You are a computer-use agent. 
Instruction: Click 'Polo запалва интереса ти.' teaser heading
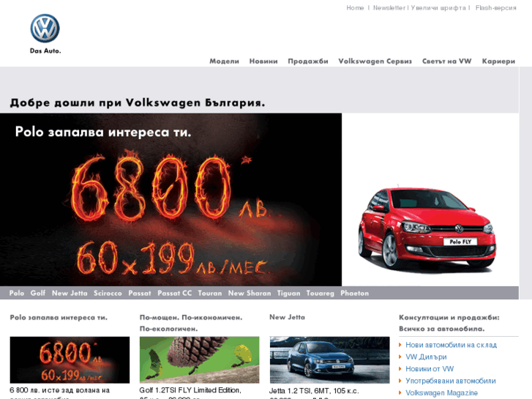(x=59, y=318)
